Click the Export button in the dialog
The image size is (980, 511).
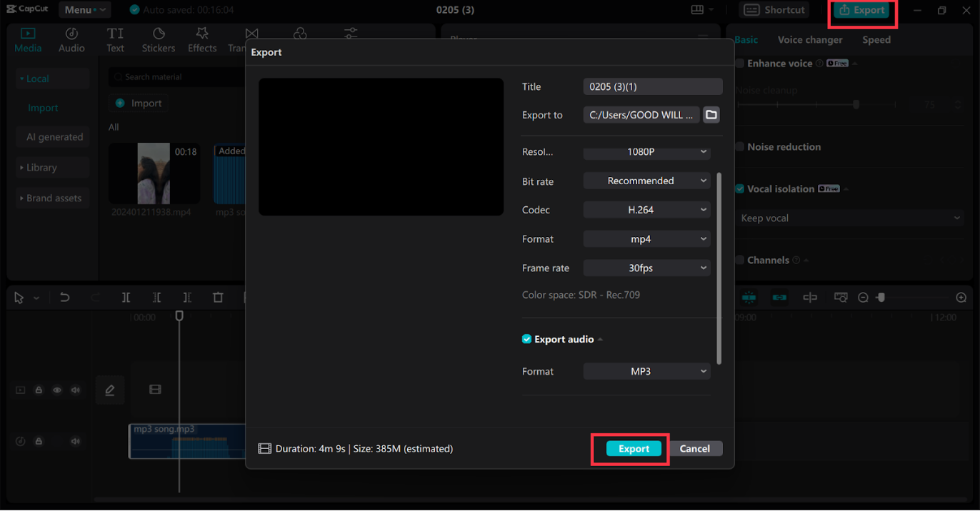coord(634,449)
